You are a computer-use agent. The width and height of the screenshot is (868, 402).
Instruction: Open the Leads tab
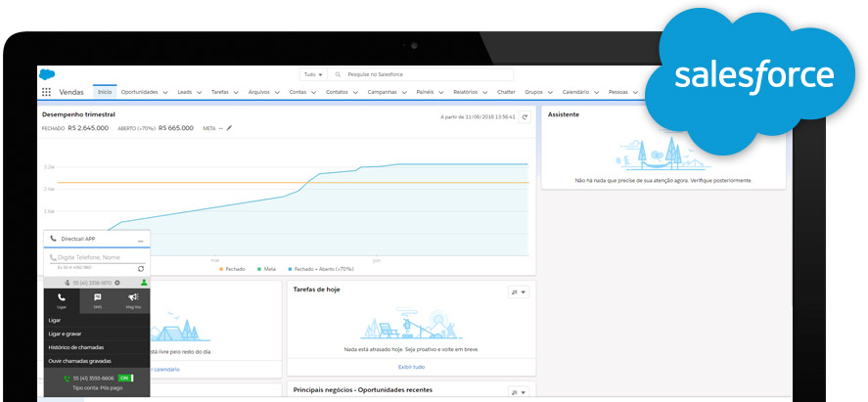coord(184,92)
